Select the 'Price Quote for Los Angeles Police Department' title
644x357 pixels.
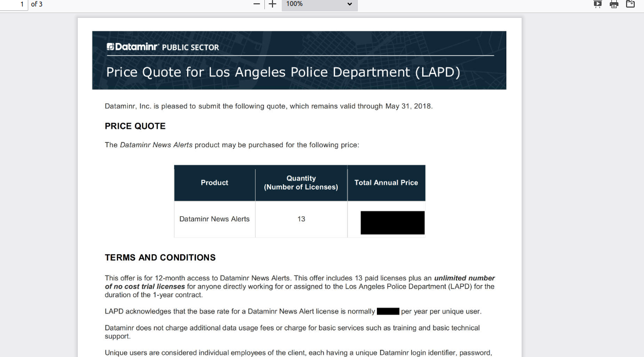(283, 72)
